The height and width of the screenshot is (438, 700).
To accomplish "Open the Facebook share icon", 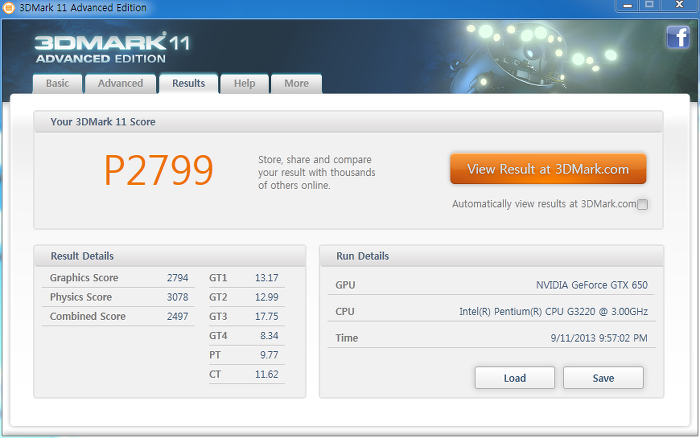I will point(678,37).
